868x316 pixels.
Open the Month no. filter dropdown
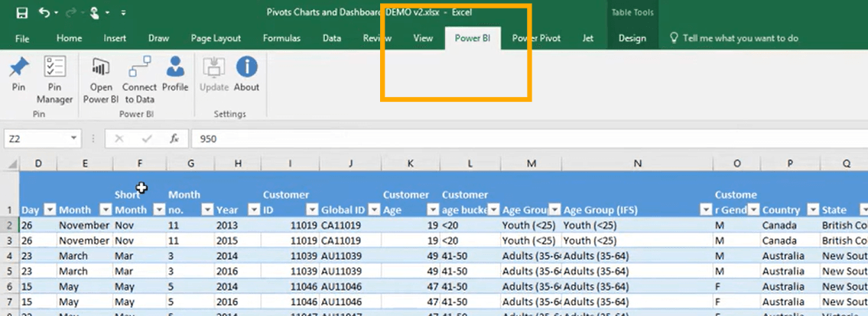[207, 210]
